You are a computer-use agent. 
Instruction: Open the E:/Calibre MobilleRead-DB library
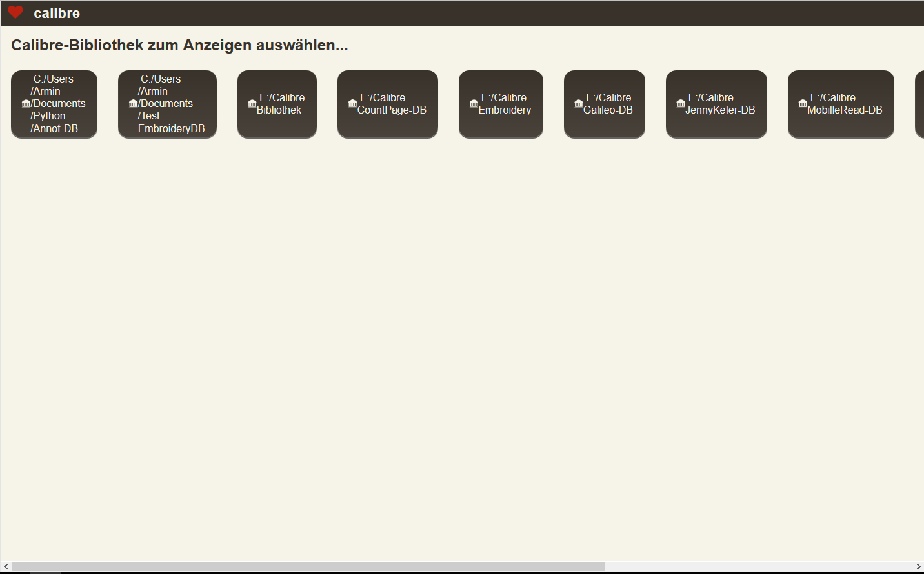tap(841, 104)
